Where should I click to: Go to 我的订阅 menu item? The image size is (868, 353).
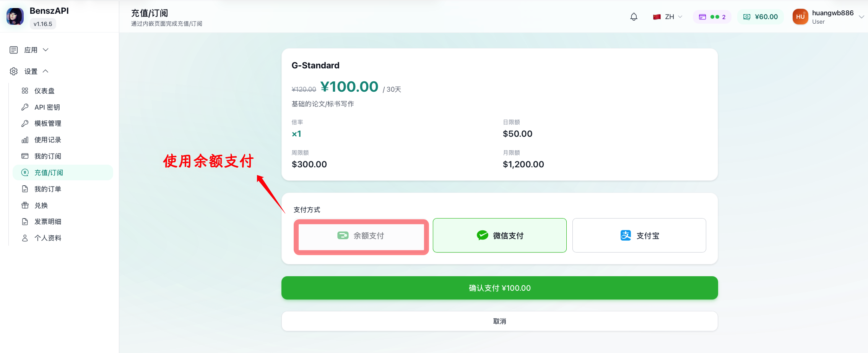point(63,156)
